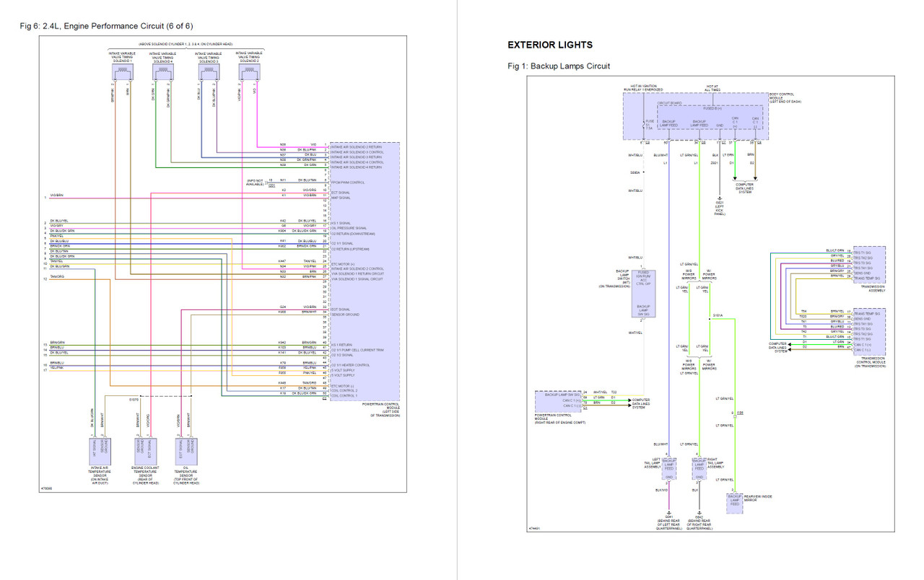Select the Intake Air Temperature Sensor block
This screenshot has height=580, width=924.
pos(100,451)
